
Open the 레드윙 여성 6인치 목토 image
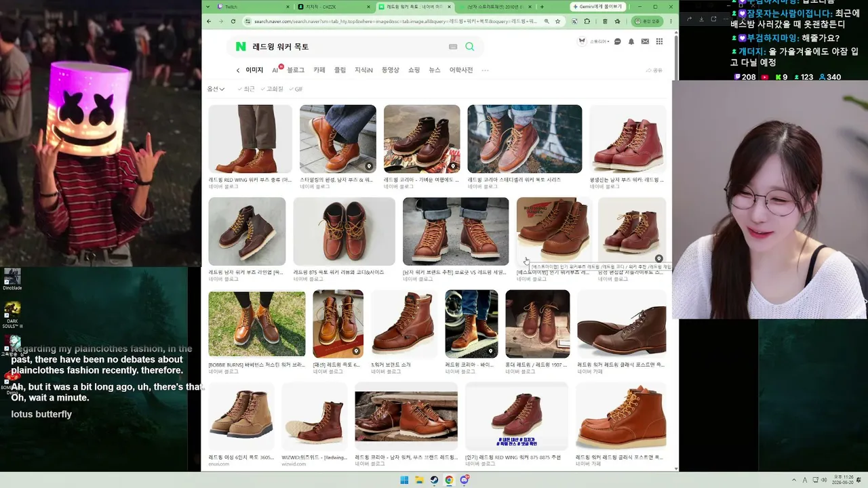tap(241, 417)
